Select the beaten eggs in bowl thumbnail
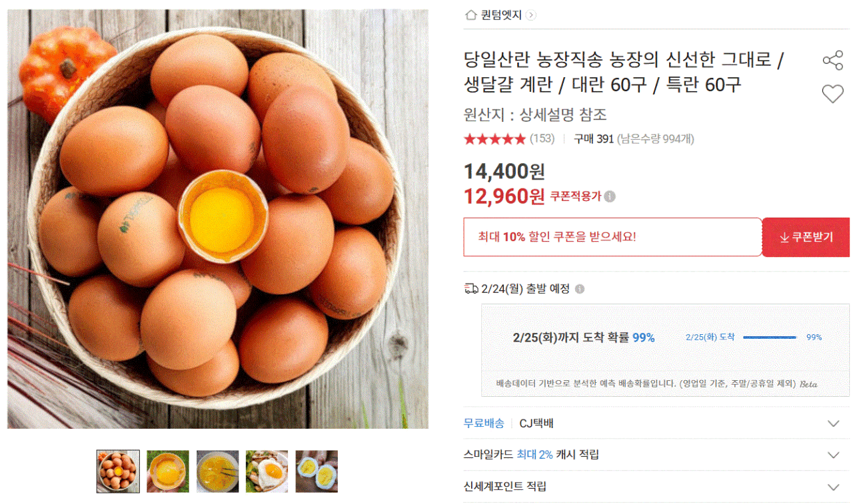The width and height of the screenshot is (853, 504). (x=217, y=471)
